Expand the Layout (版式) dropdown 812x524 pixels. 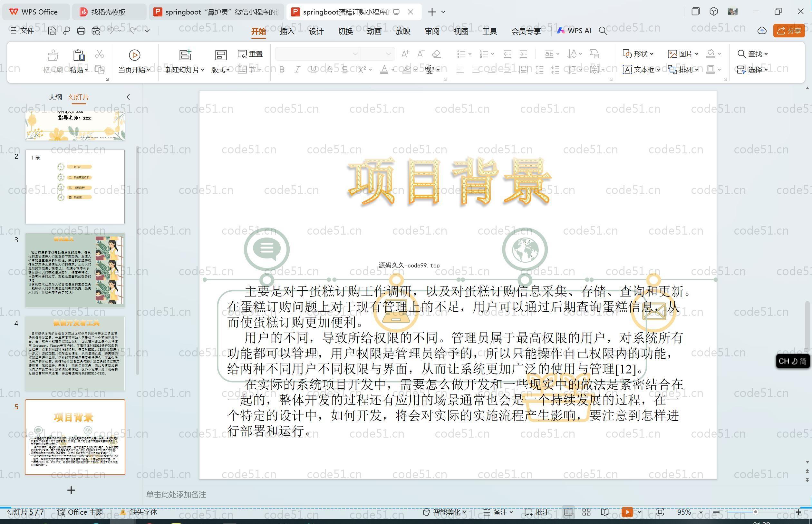point(220,70)
